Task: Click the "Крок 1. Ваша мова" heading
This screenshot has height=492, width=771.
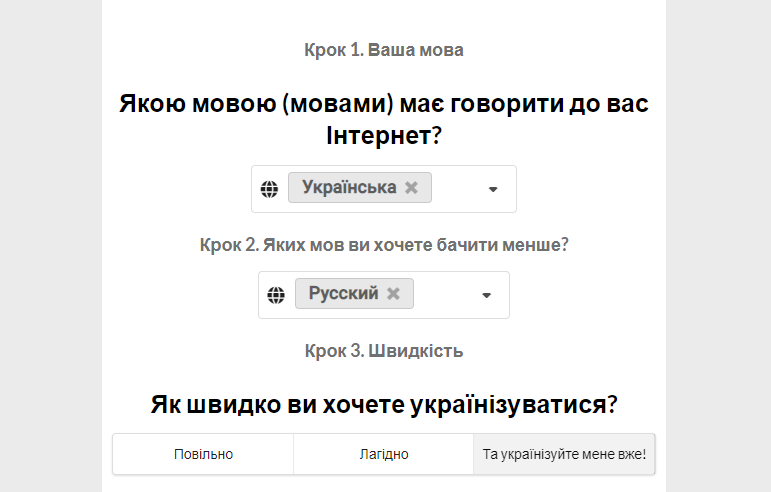Action: (384, 49)
